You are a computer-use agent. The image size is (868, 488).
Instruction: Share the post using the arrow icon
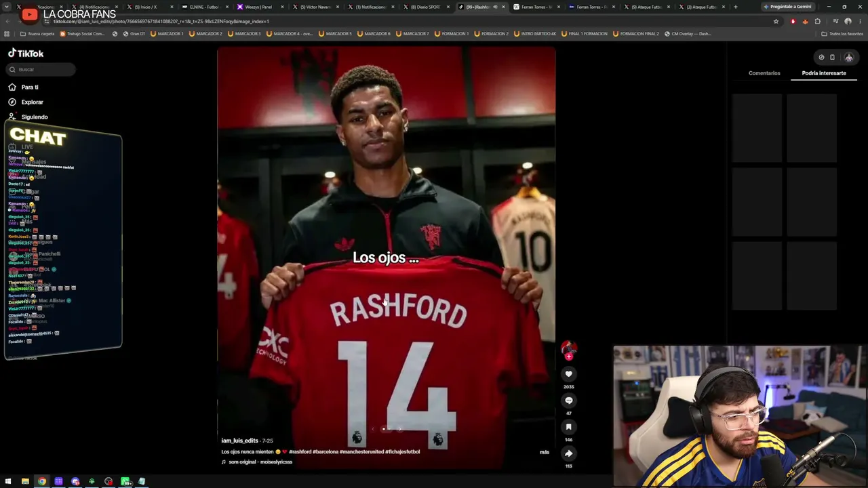click(569, 453)
